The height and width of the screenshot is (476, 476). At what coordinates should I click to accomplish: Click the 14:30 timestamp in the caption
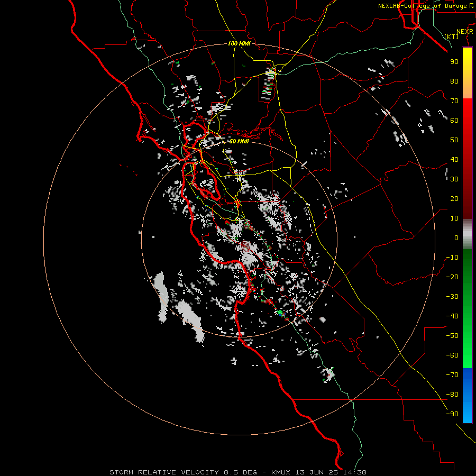355,472
